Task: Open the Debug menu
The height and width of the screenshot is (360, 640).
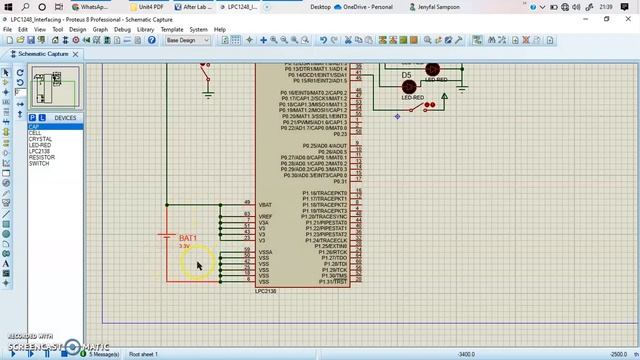Action: point(122,29)
